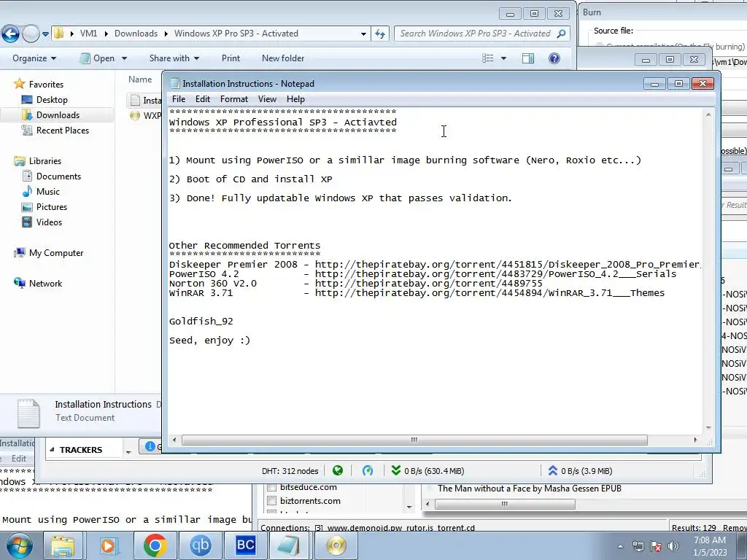Click the Name column header

pyautogui.click(x=140, y=79)
